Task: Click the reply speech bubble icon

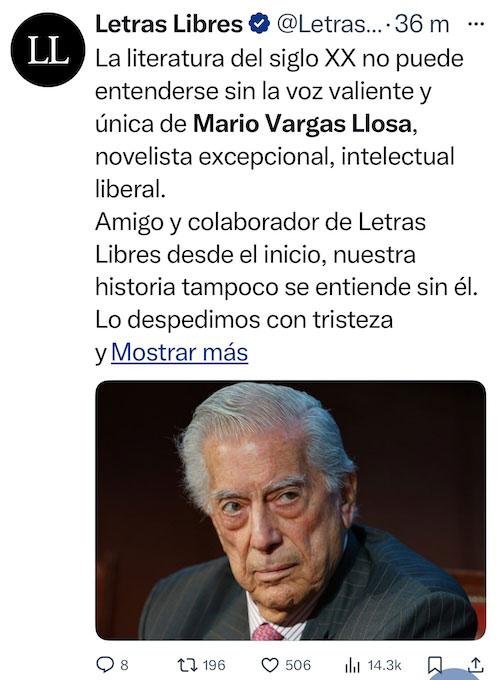Action: point(105,664)
